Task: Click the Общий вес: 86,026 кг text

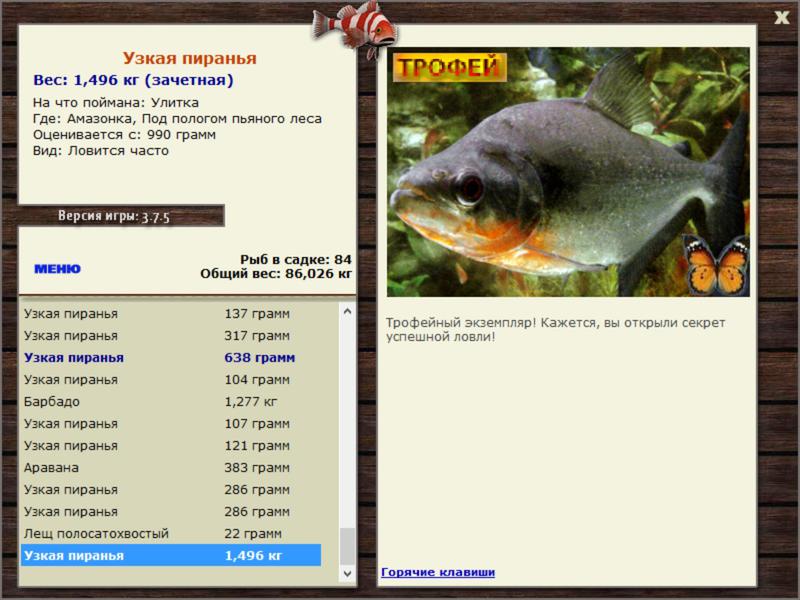Action: point(276,273)
